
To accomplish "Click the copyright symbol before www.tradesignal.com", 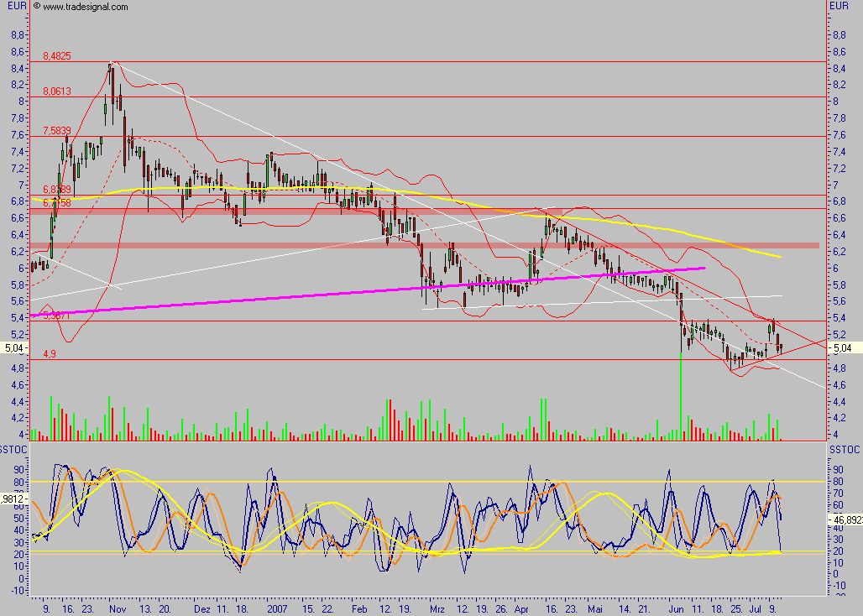I will pos(37,7).
